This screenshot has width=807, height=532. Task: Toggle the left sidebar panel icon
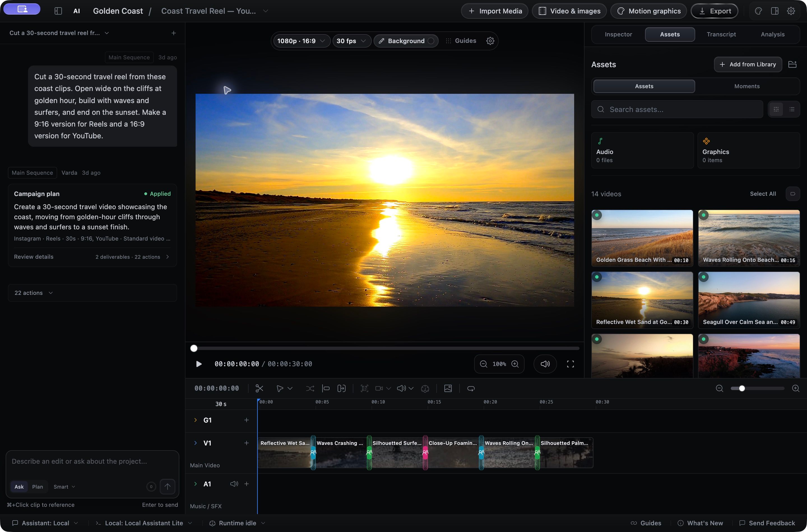58,11
